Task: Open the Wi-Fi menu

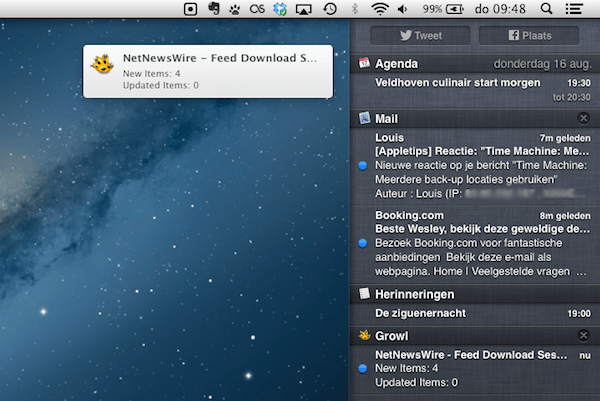Action: tap(380, 9)
